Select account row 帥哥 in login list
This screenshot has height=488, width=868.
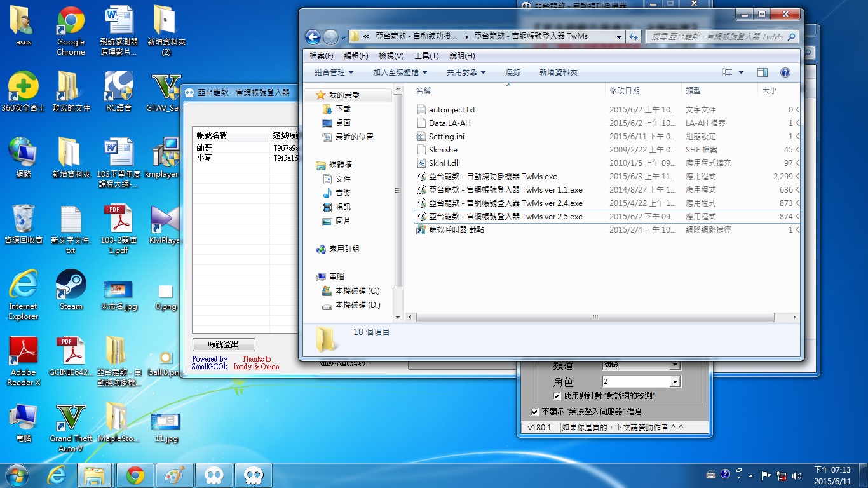tap(204, 148)
